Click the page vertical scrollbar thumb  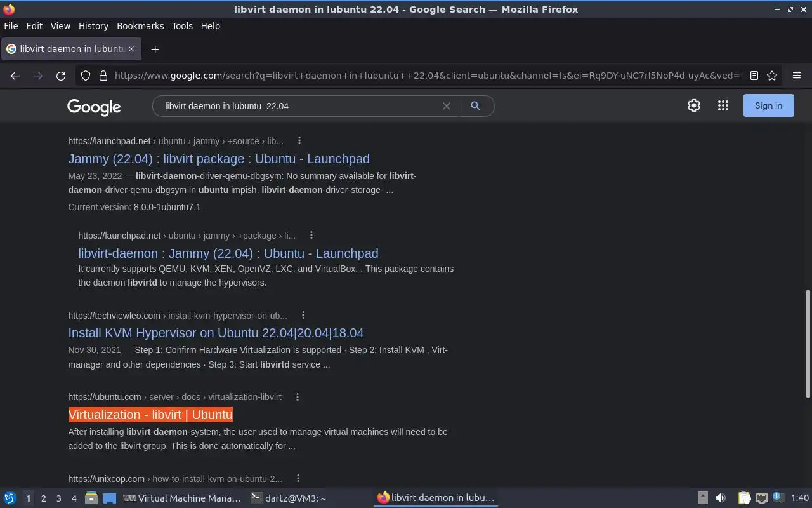point(808,344)
